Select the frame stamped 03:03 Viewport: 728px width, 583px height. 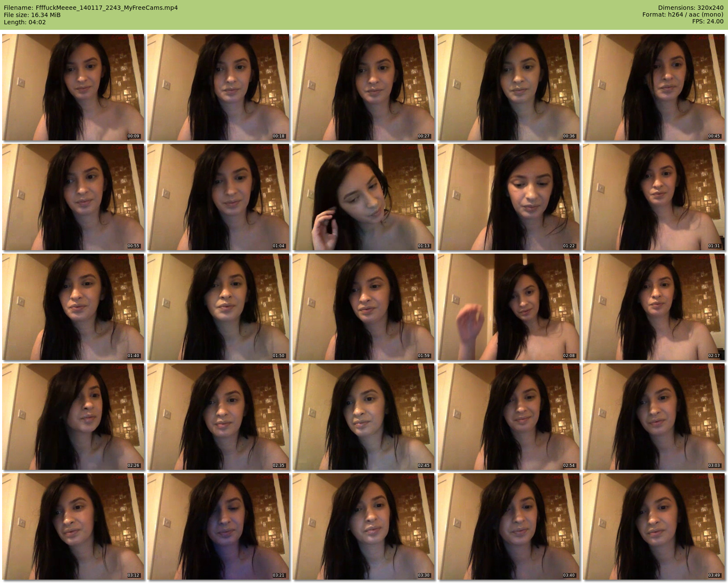click(654, 417)
